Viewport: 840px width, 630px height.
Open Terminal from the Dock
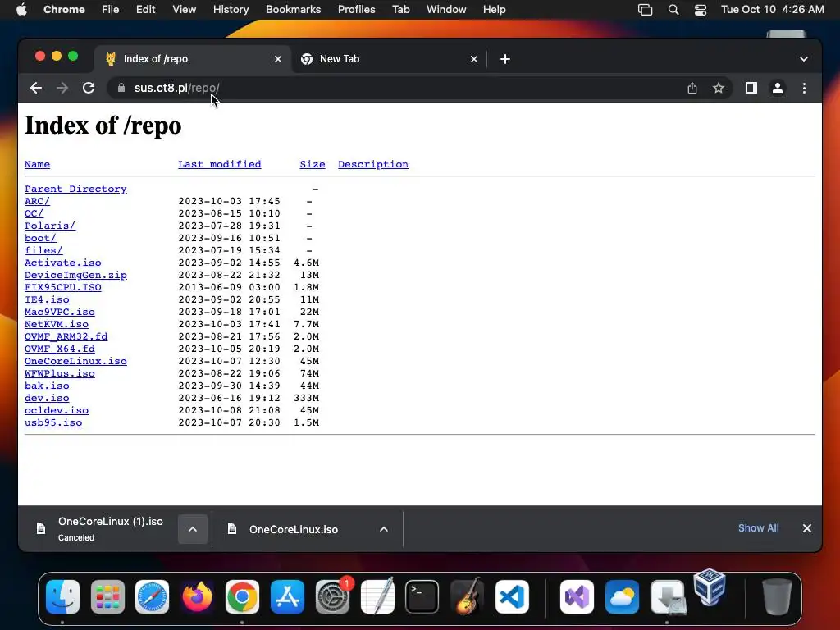[422, 597]
